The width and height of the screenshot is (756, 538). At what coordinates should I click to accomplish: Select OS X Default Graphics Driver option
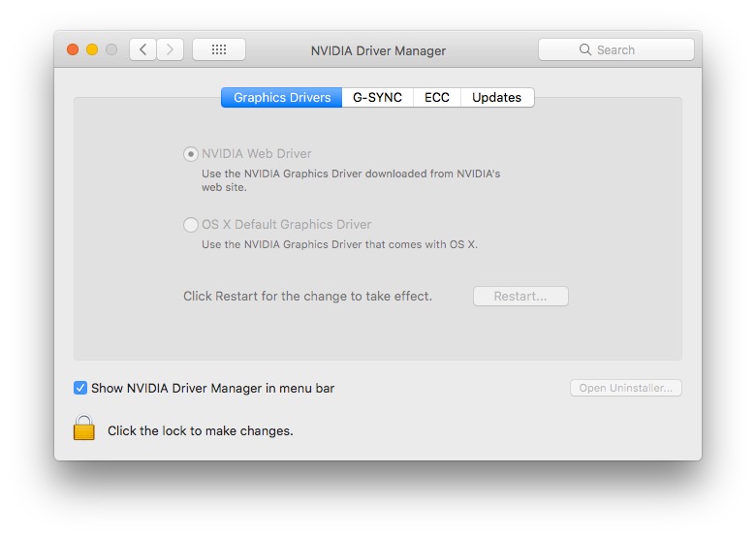tap(191, 225)
